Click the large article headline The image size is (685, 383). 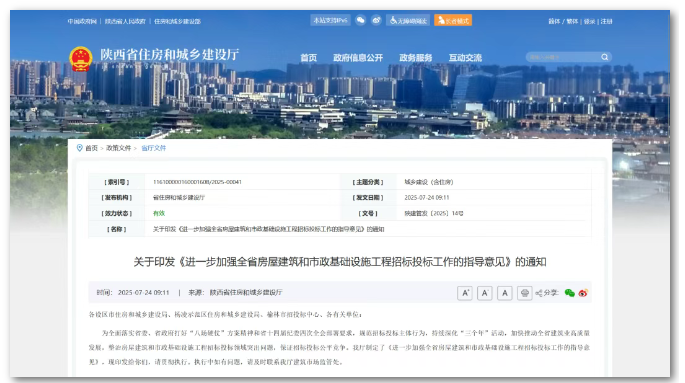[x=340, y=262]
